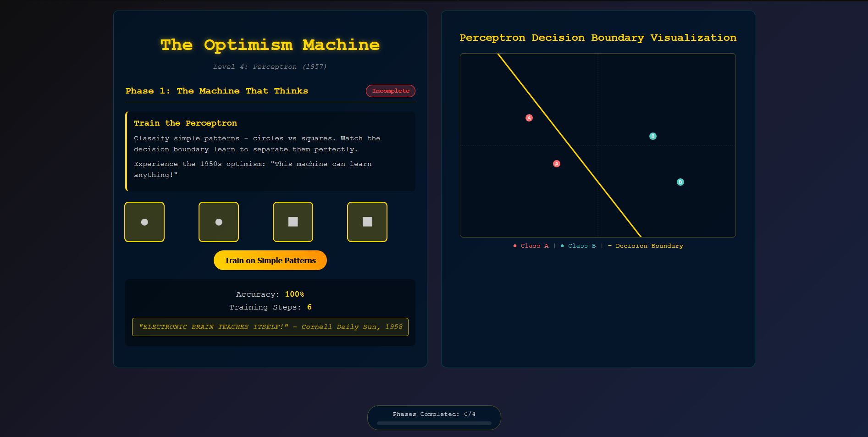Click the "Decision Boundary" legend entry
This screenshot has width=868, height=437.
pos(646,246)
